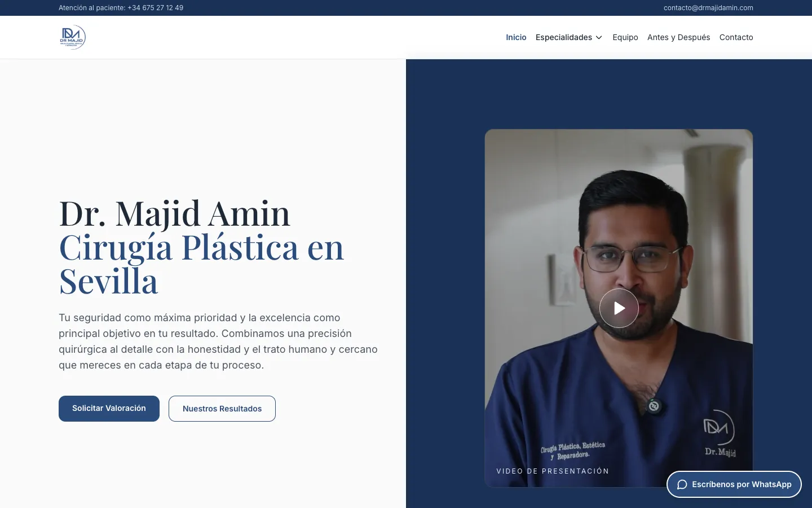Play the presentation video

click(619, 308)
